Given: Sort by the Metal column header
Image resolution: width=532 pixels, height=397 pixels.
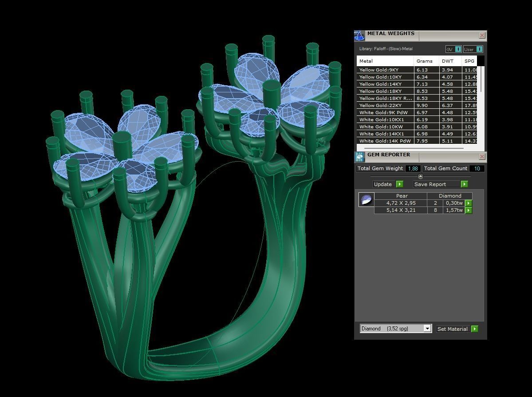Looking at the screenshot, I should [385, 61].
